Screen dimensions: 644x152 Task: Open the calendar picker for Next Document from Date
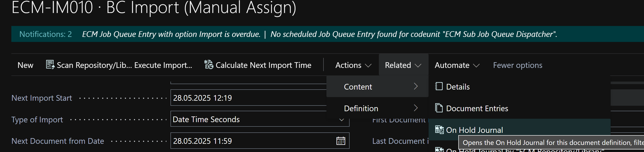coord(341,141)
